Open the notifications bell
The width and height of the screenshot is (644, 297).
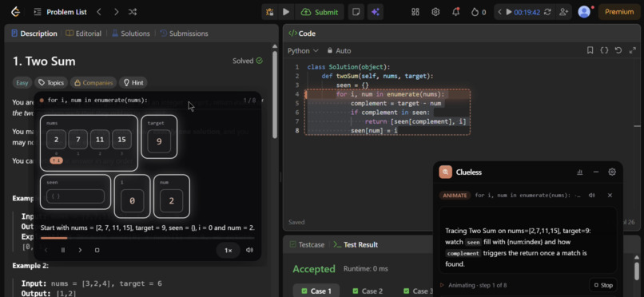(x=456, y=12)
